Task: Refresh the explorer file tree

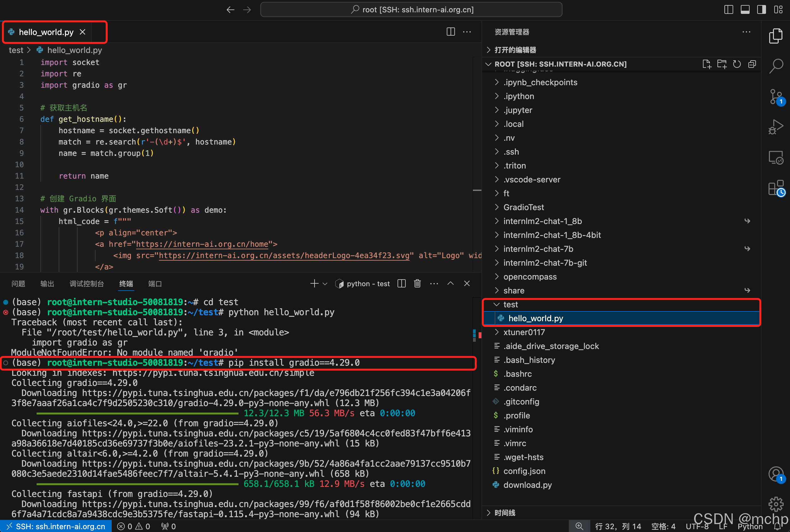Action: [737, 64]
